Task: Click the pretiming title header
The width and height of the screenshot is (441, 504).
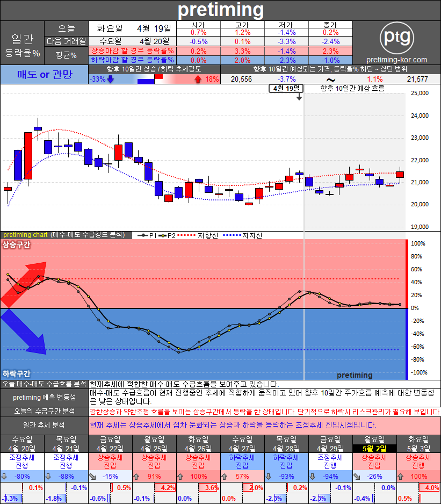Action: (x=220, y=10)
